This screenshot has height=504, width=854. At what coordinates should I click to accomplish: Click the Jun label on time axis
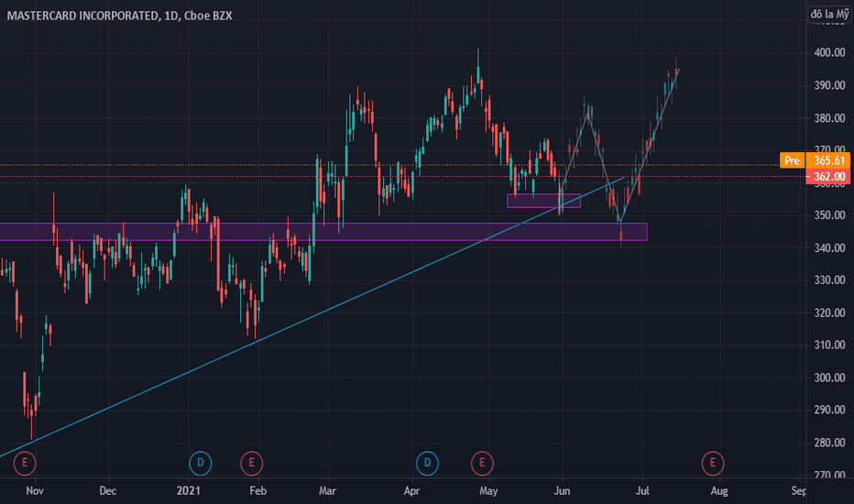click(562, 491)
